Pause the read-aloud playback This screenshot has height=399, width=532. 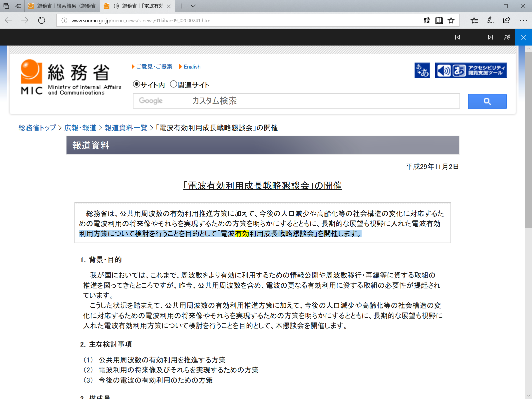point(474,37)
